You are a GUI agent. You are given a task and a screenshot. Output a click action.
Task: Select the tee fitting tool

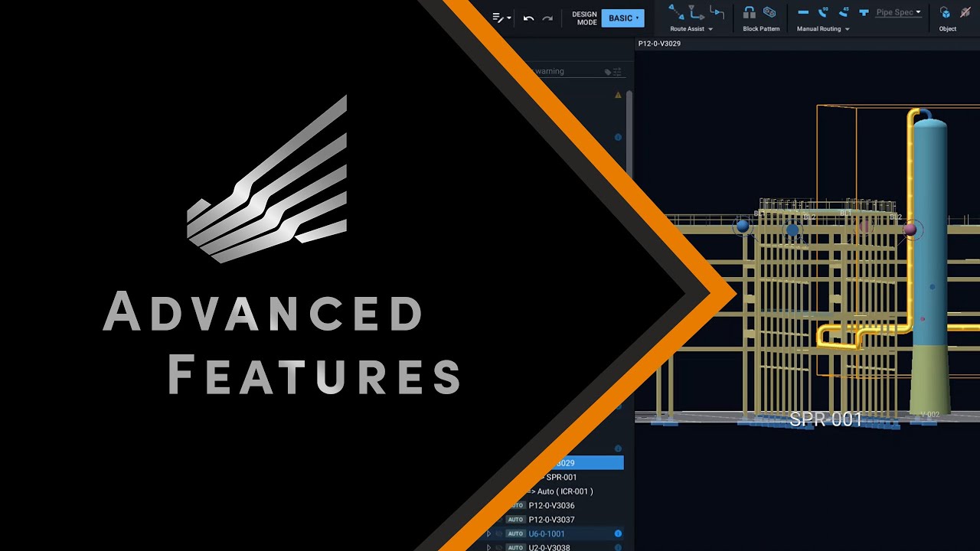click(864, 12)
